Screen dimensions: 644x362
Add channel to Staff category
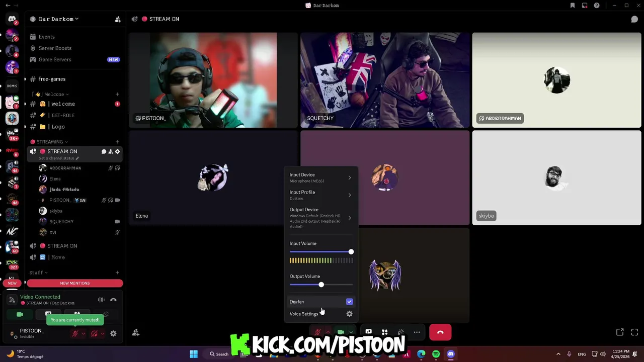click(x=117, y=273)
